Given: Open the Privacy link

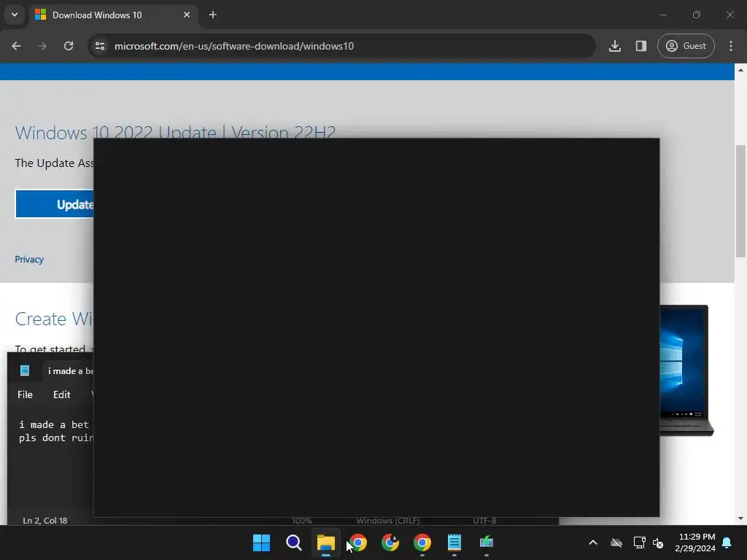Looking at the screenshot, I should click(29, 259).
